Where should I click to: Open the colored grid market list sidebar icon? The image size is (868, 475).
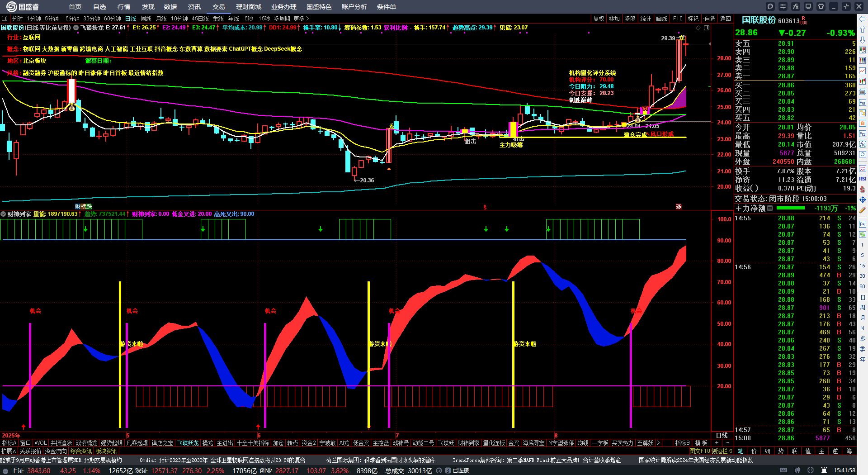tap(863, 61)
